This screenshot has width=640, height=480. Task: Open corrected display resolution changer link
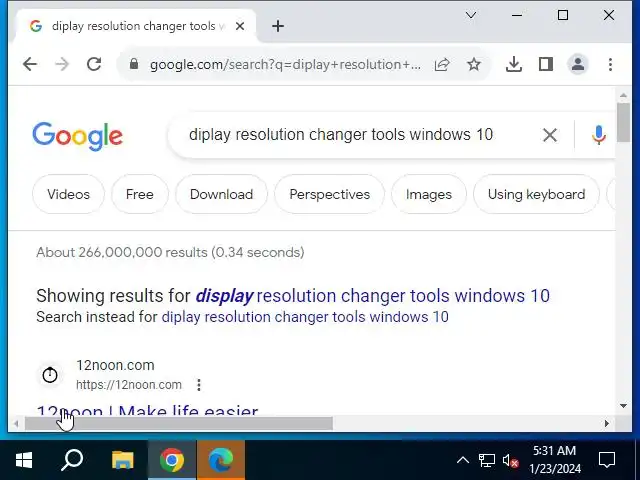point(373,296)
